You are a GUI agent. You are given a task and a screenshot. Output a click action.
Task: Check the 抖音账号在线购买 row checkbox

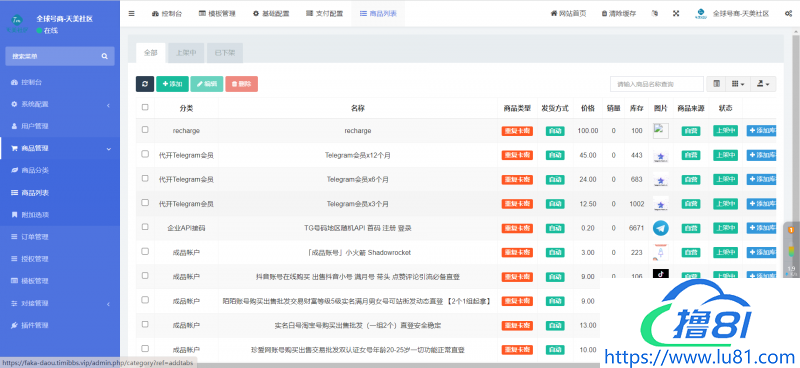(145, 275)
